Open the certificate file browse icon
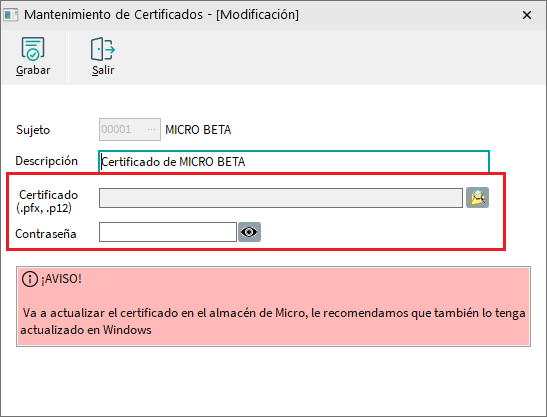 477,198
